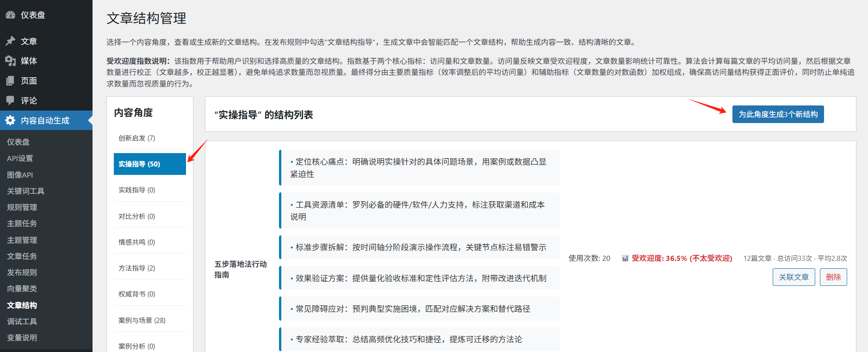Image resolution: width=868 pixels, height=352 pixels.
Task: Go to 发布规则 submenu page
Action: [22, 272]
